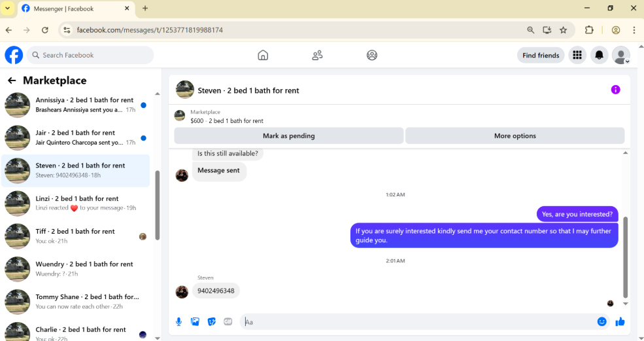644x341 pixels.
Task: Attach a photo using the image icon
Action: point(195,321)
